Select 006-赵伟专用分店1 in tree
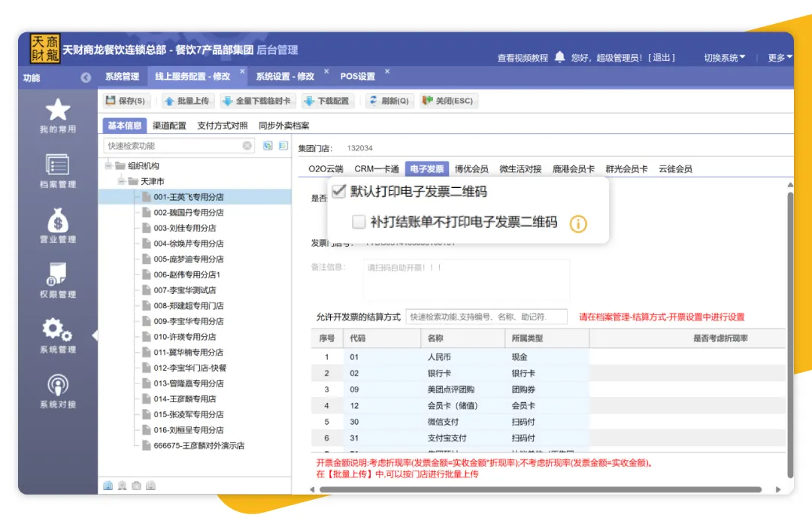 pos(186,274)
